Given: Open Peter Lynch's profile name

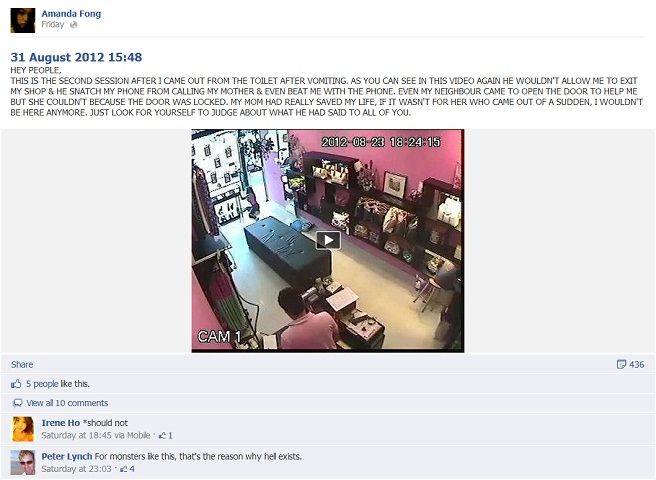Looking at the screenshot, I should 67,456.
